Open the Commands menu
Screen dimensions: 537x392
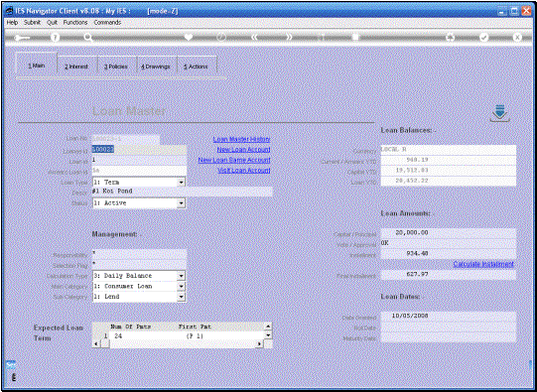pyautogui.click(x=107, y=22)
